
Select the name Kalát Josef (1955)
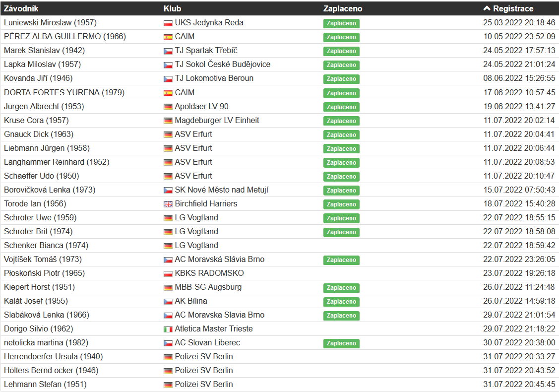coord(36,301)
